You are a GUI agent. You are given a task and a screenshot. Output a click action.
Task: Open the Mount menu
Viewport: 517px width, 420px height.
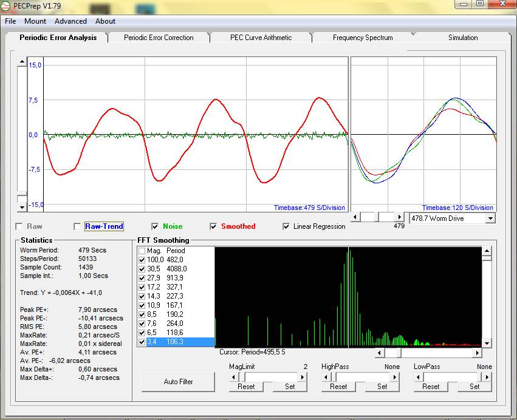[35, 21]
